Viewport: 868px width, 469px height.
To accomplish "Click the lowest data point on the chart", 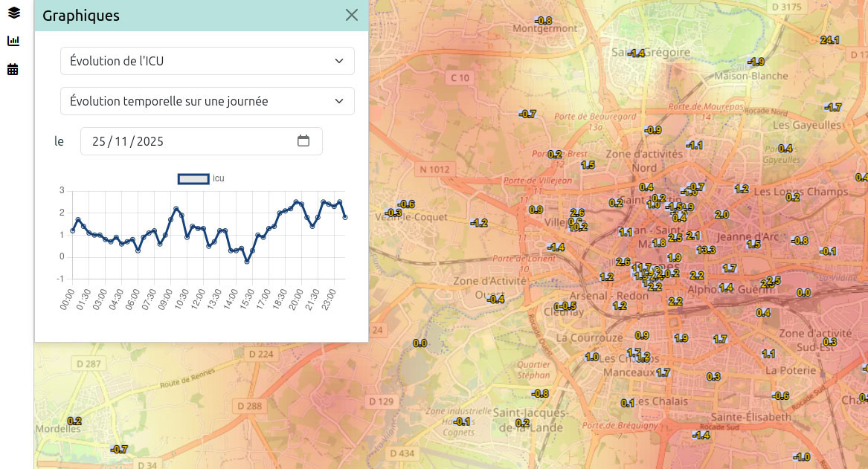I will pyautogui.click(x=247, y=262).
